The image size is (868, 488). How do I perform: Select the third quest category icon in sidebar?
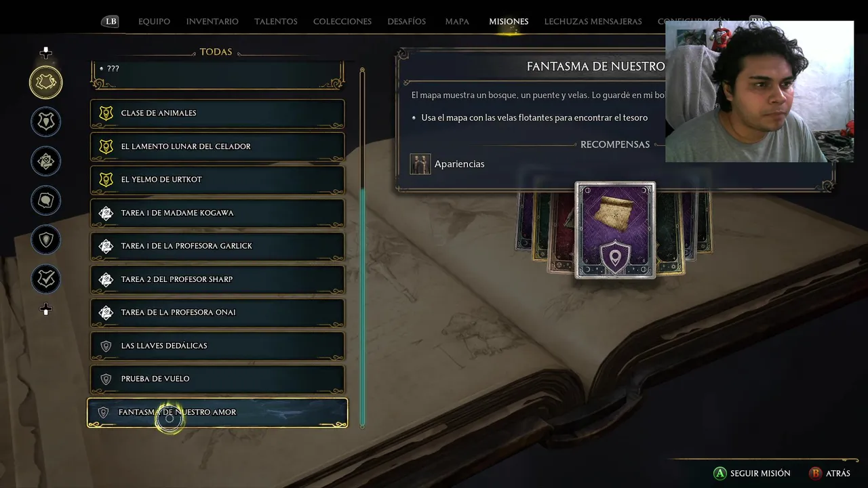[x=46, y=161]
